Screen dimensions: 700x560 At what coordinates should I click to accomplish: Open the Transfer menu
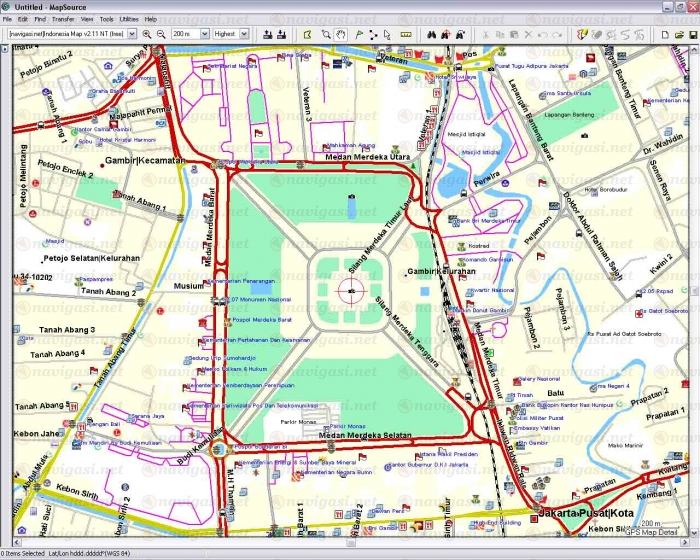pyautogui.click(x=63, y=19)
